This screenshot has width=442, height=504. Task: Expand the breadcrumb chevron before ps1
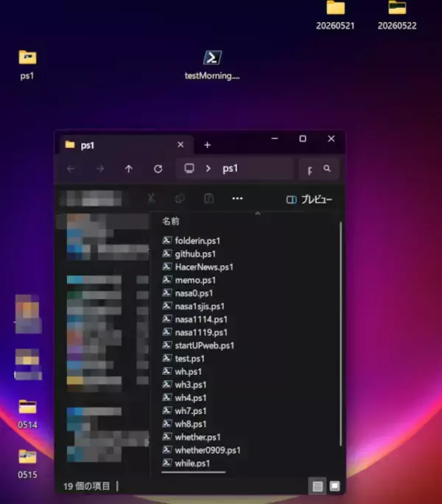pos(208,169)
